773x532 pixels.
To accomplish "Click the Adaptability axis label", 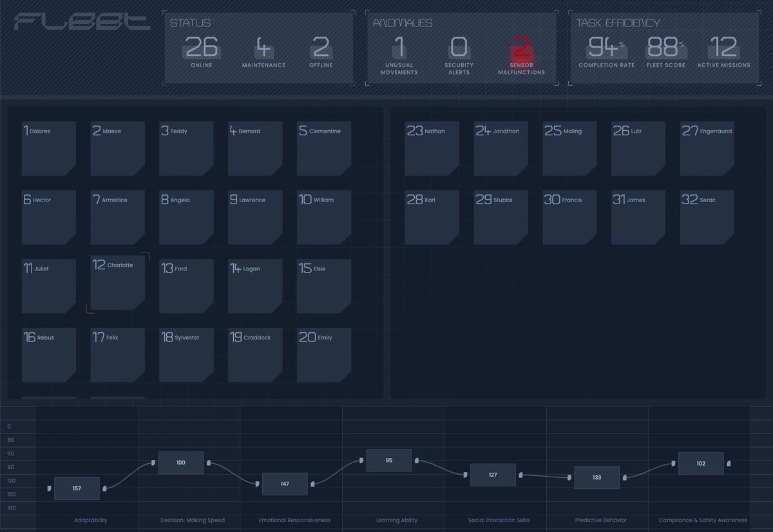I will point(91,520).
